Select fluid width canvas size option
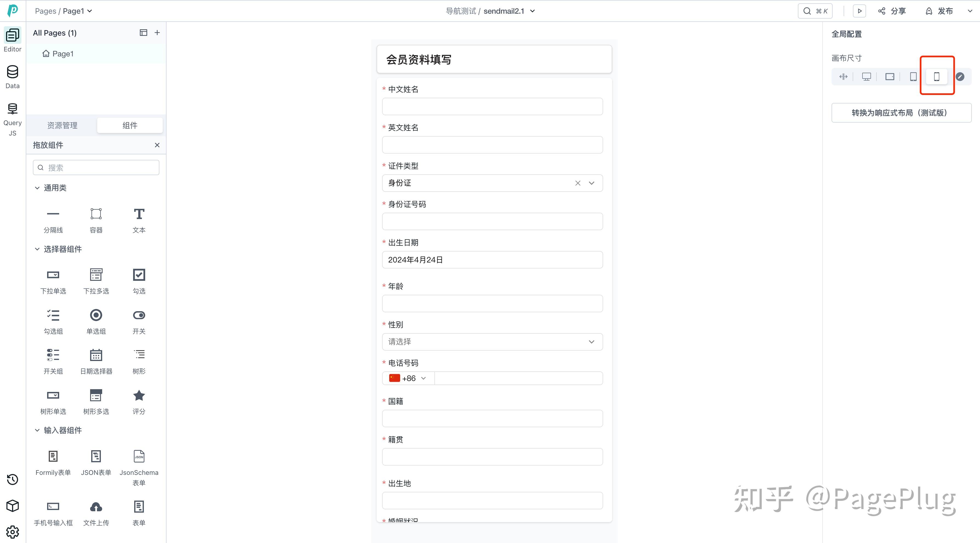Image resolution: width=980 pixels, height=543 pixels. 843,77
